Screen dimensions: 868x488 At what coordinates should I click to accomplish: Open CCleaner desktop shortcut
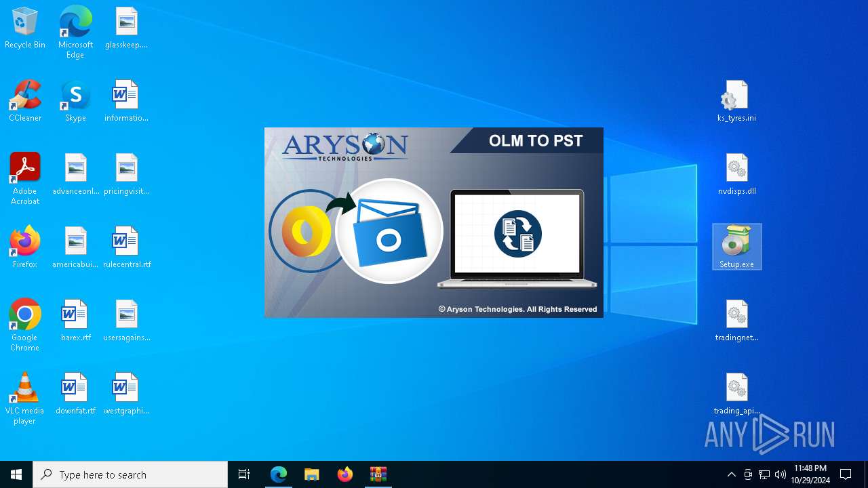[25, 102]
